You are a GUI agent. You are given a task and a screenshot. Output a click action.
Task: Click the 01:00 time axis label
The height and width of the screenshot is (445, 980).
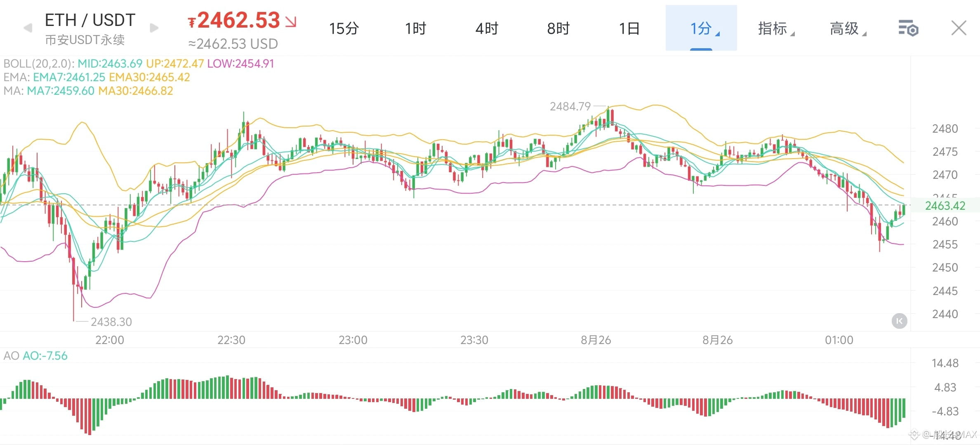(x=839, y=340)
